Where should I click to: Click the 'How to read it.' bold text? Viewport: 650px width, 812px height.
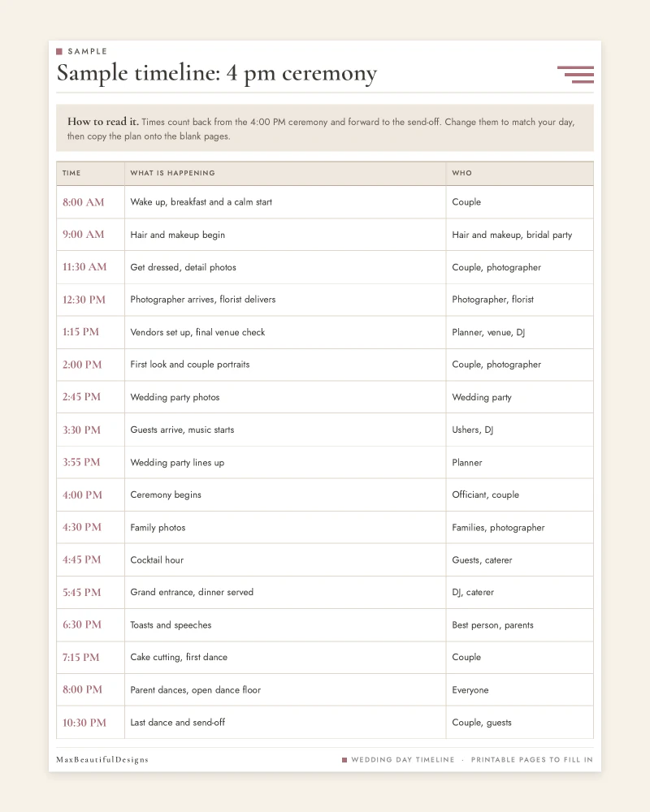point(102,122)
